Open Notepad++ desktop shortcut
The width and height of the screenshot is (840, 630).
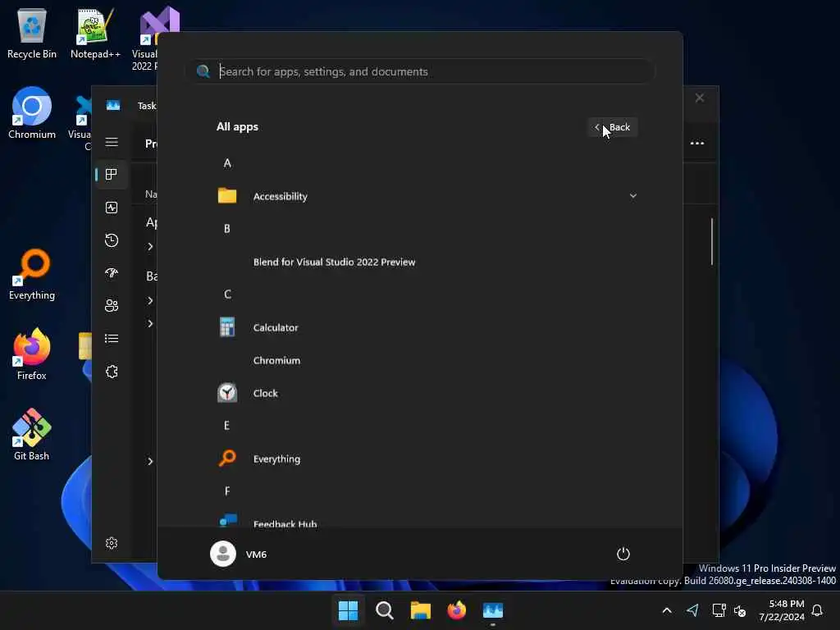click(95, 33)
